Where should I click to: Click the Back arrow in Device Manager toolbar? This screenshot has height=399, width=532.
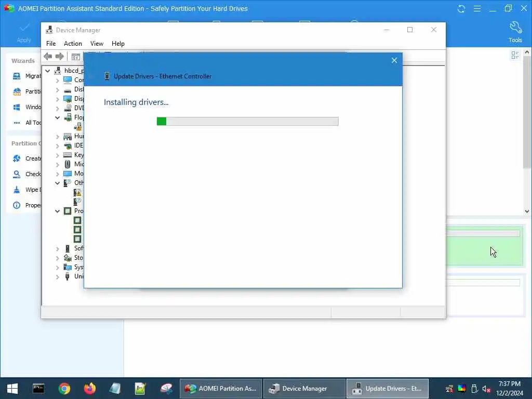point(48,56)
